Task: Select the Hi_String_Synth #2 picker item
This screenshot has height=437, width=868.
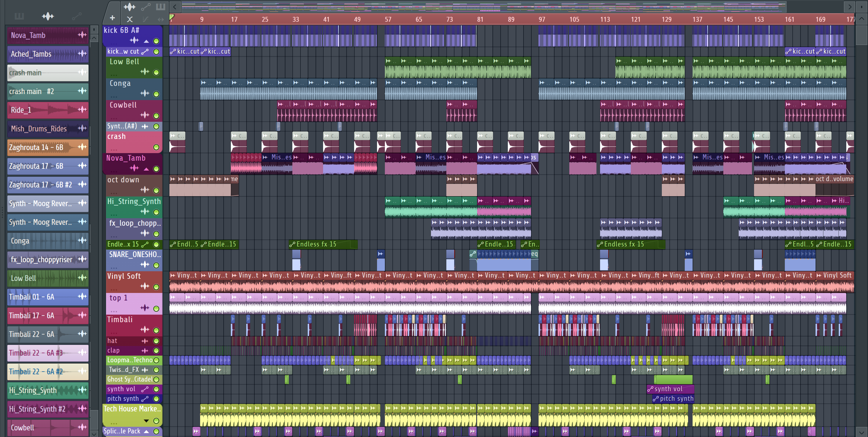Action: 48,409
